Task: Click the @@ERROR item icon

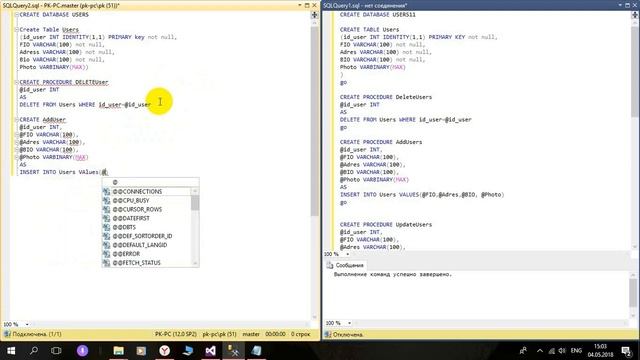Action: (107, 254)
